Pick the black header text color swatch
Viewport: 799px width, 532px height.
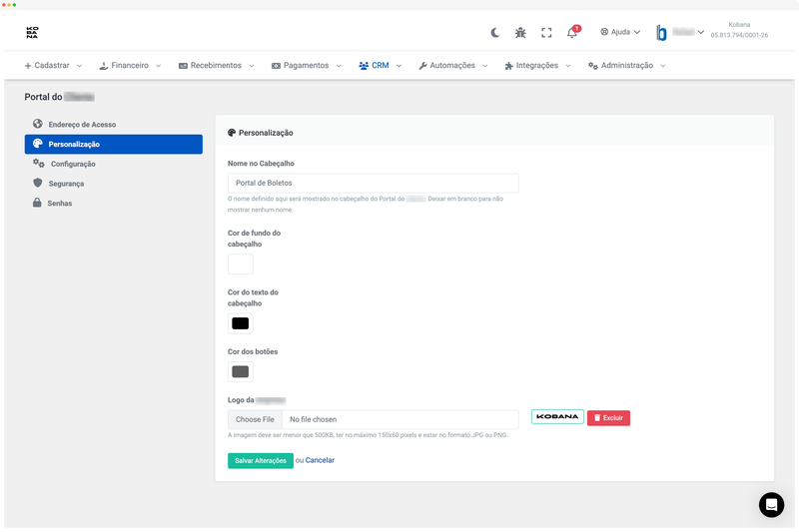coord(241,323)
